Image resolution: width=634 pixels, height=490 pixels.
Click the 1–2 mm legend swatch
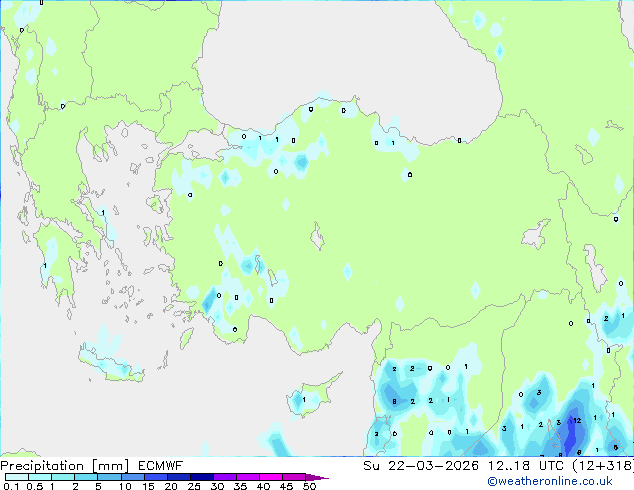point(63,477)
